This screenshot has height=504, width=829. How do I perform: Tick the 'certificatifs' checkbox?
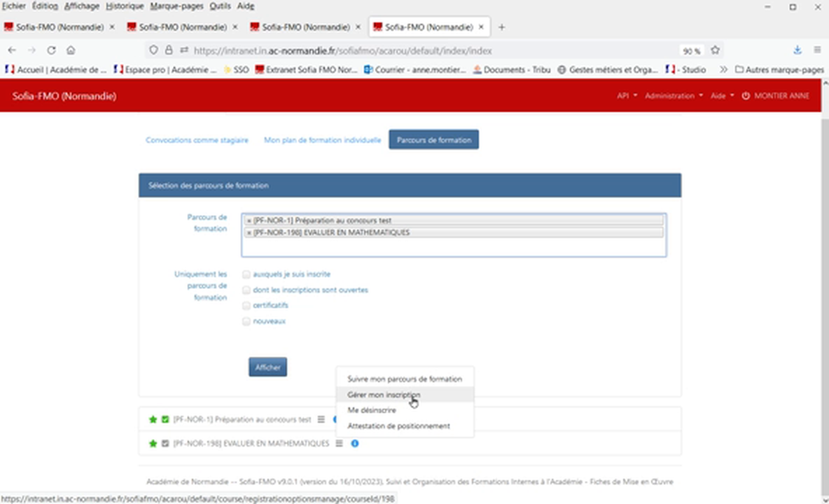(246, 305)
